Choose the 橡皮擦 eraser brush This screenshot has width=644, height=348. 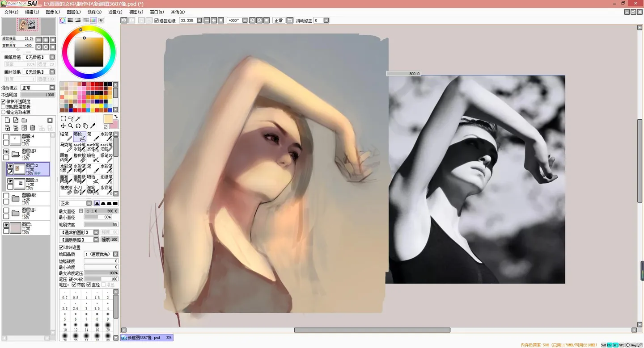(79, 158)
